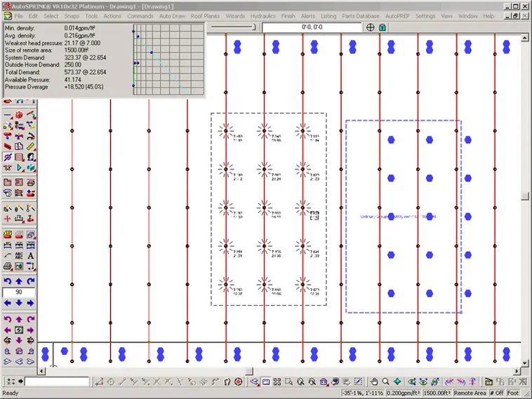The width and height of the screenshot is (532, 399).
Task: Click the System Demand value 323.37 @ 22.654
Action: click(85, 58)
